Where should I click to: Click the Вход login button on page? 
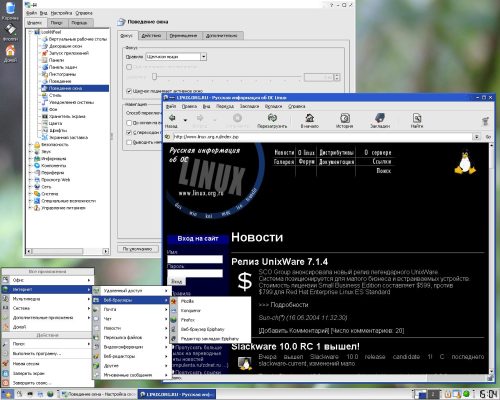pyautogui.click(x=177, y=281)
